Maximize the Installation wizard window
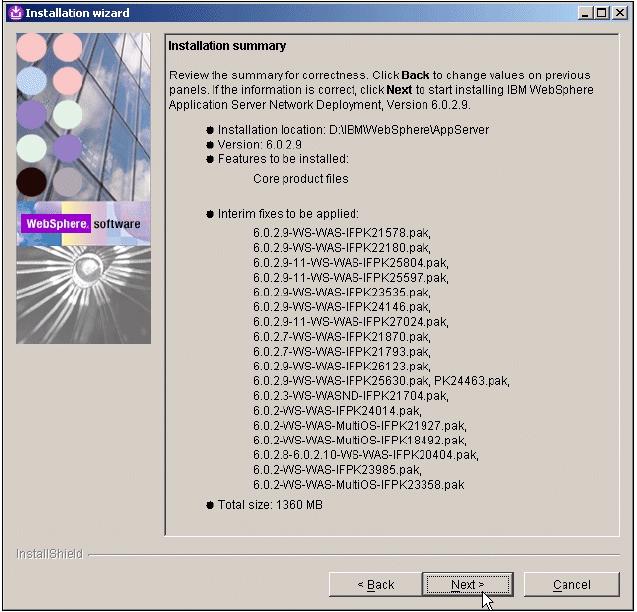Screen dimensions: 637x612 pyautogui.click(x=602, y=13)
